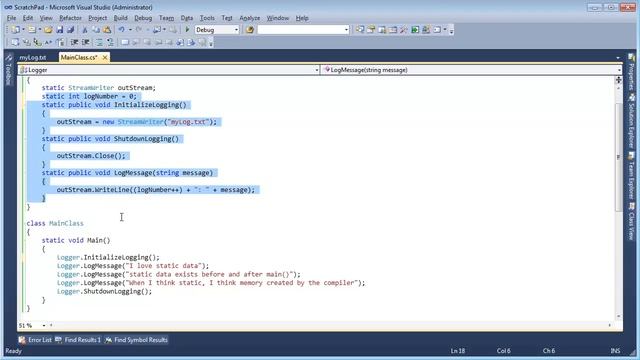The width and height of the screenshot is (640, 360).
Task: Open the Refactor menu
Action: point(70,18)
